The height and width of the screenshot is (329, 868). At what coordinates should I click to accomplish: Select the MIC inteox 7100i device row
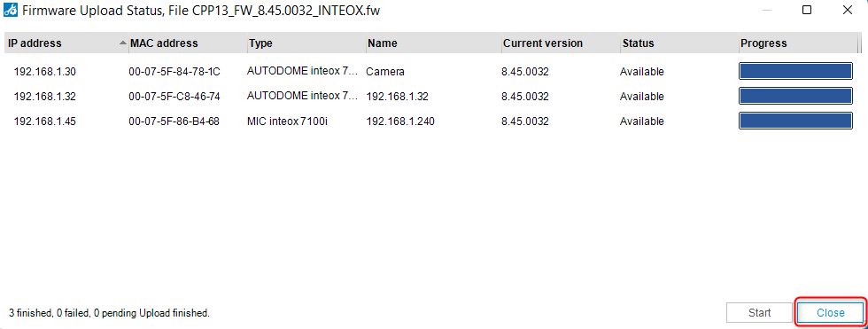point(431,121)
